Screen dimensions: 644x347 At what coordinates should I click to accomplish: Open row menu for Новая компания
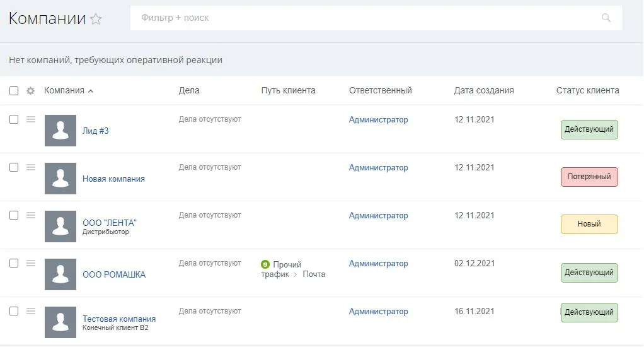pos(31,167)
